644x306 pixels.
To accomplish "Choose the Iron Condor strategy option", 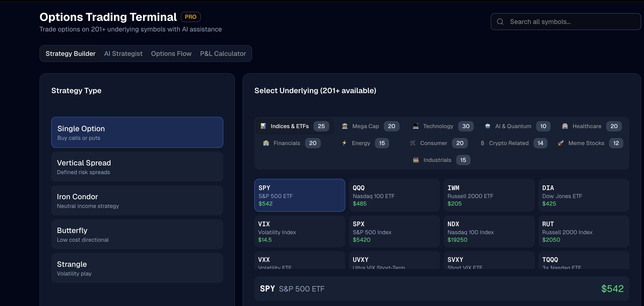I will click(x=137, y=200).
